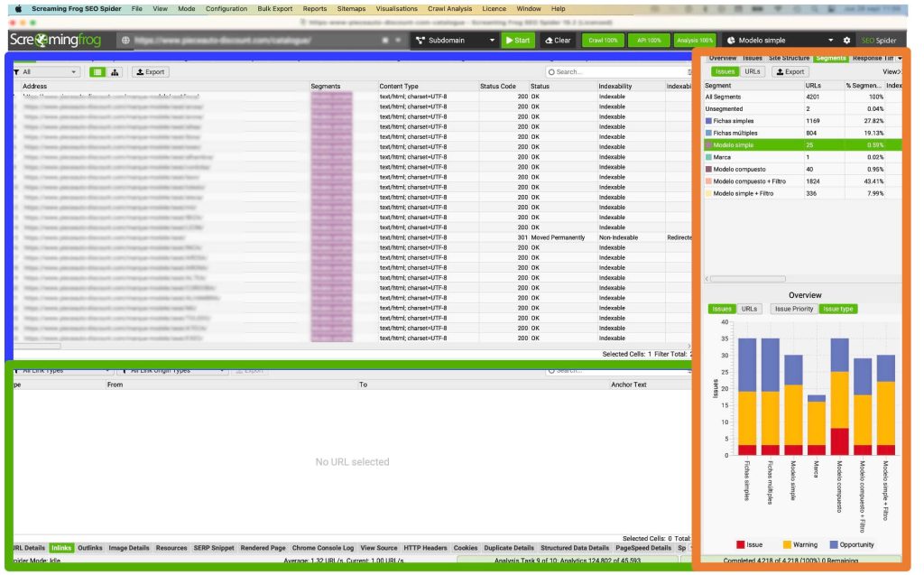The height and width of the screenshot is (575, 924).
Task: Toggle URLs view in Segments panel
Action: 753,71
